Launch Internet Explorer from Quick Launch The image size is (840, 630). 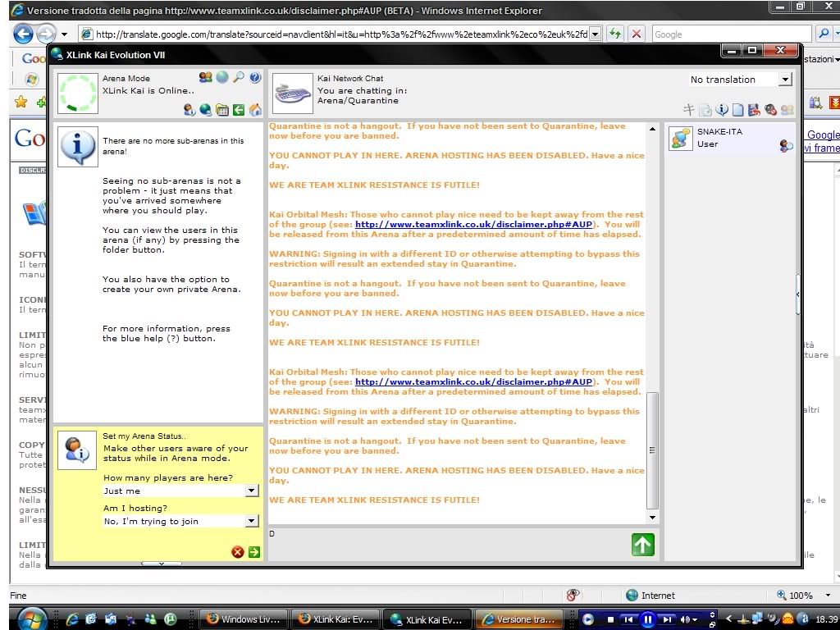[72, 619]
